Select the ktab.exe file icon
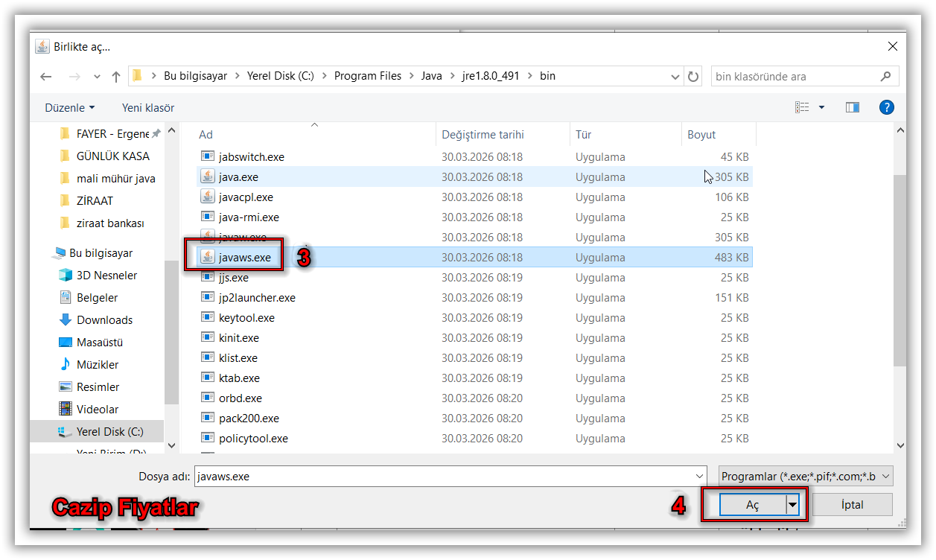 click(x=207, y=378)
